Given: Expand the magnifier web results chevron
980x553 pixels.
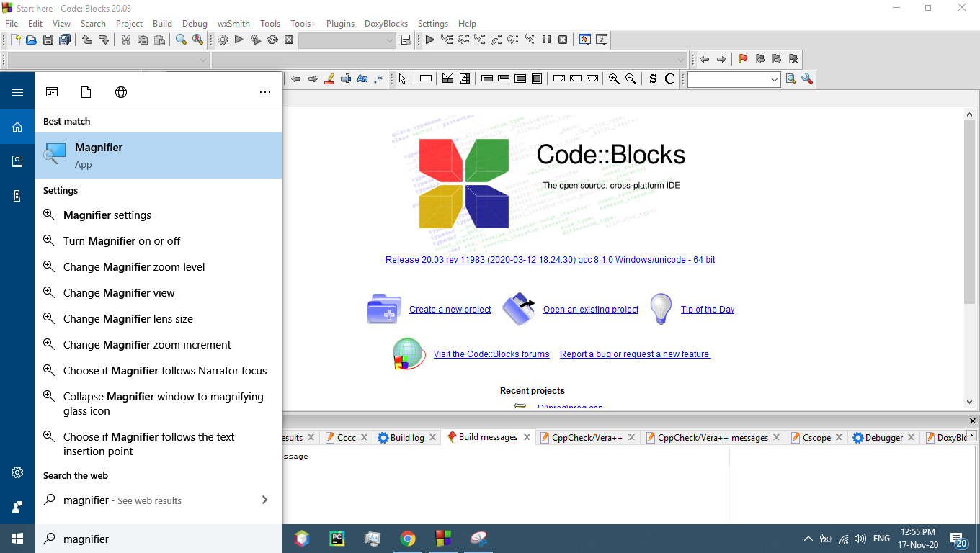Looking at the screenshot, I should 264,500.
